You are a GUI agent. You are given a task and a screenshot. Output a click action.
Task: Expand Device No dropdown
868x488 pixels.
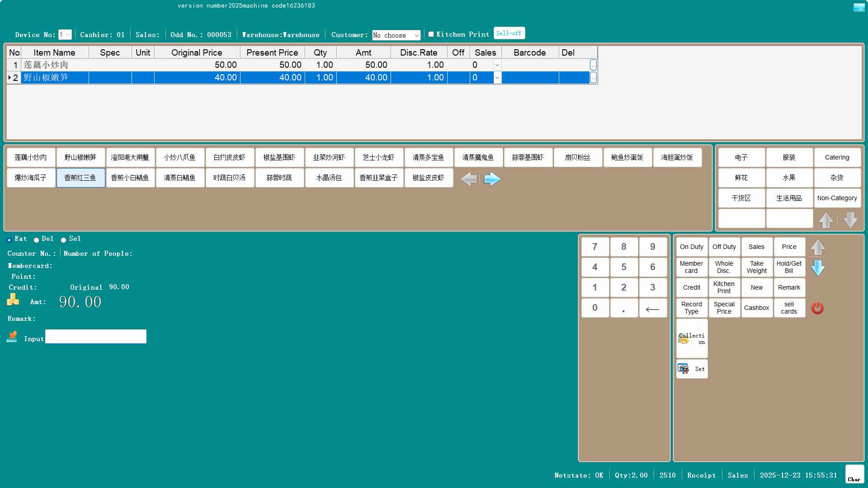pos(67,35)
